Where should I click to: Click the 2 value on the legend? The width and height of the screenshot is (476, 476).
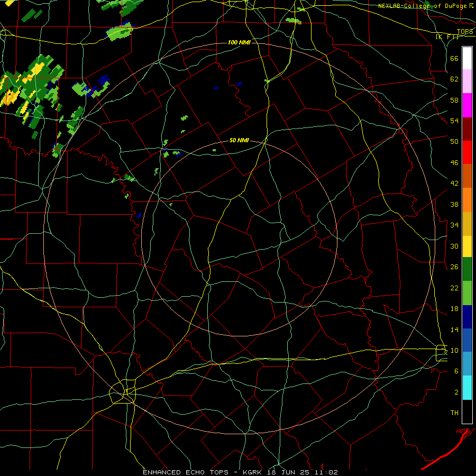pyautogui.click(x=456, y=392)
